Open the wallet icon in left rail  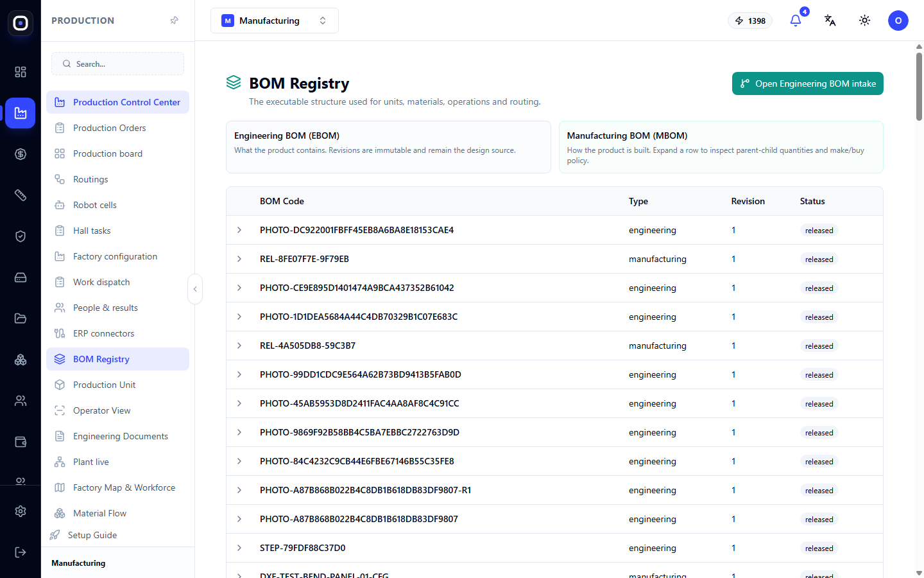point(21,442)
